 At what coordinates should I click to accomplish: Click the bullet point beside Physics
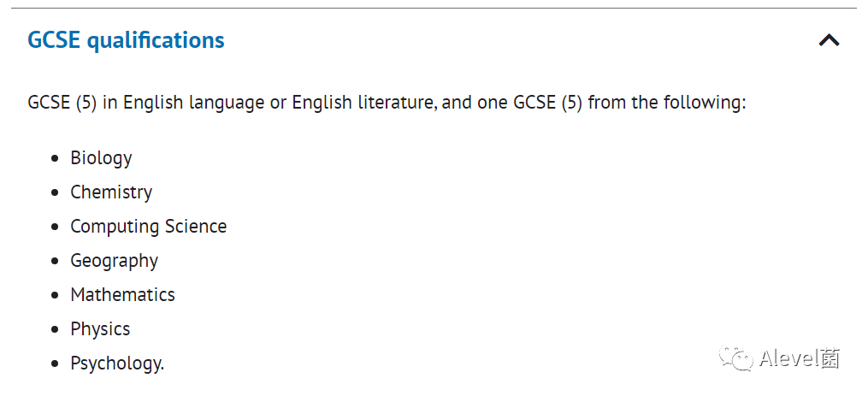point(54,330)
